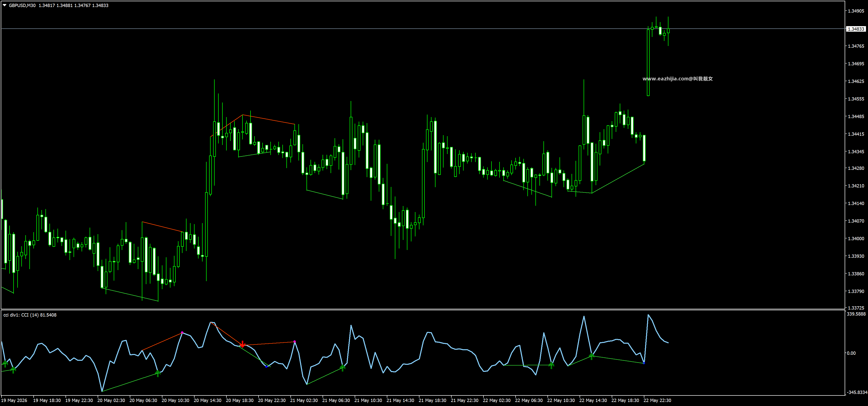The height and width of the screenshot is (406, 868).
Task: Click the 0.00 level on the CCI scale
Action: coord(851,353)
